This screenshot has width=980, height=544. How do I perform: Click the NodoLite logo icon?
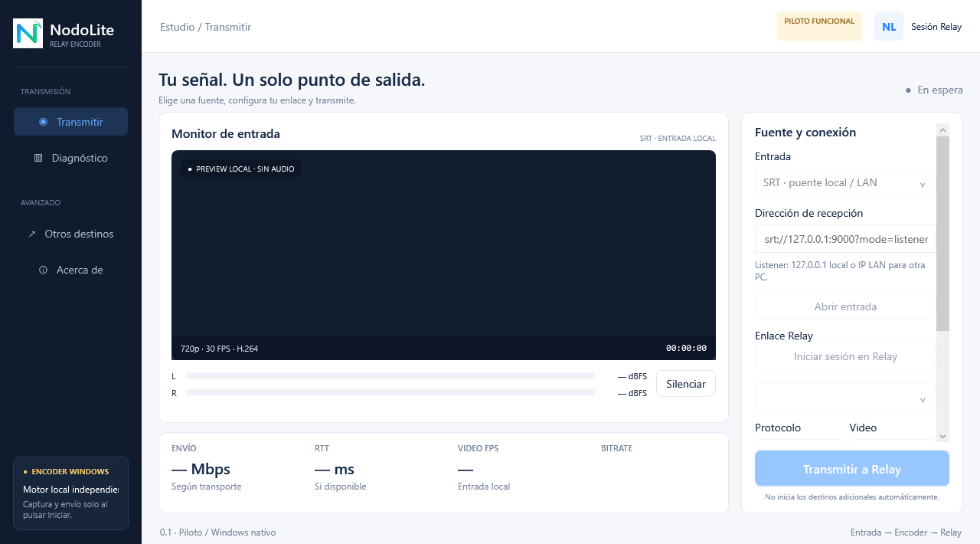[x=28, y=33]
